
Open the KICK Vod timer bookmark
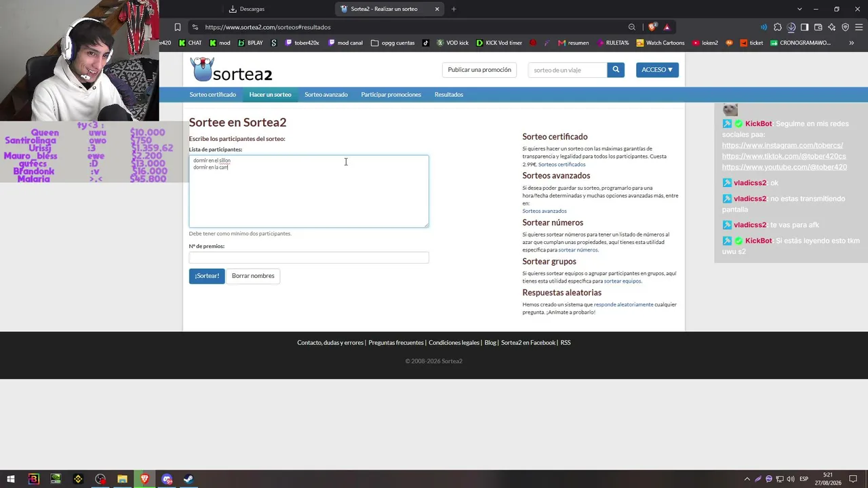[x=499, y=43]
